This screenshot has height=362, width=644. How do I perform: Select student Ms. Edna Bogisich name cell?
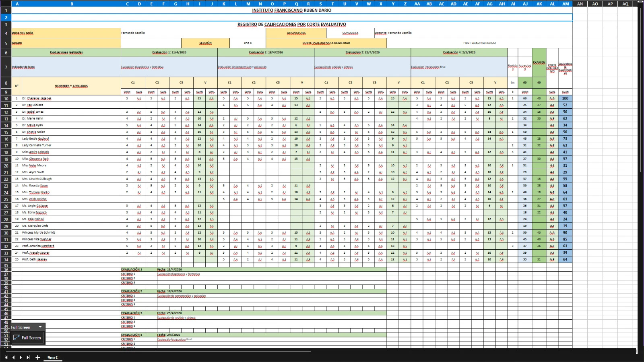coord(71,213)
